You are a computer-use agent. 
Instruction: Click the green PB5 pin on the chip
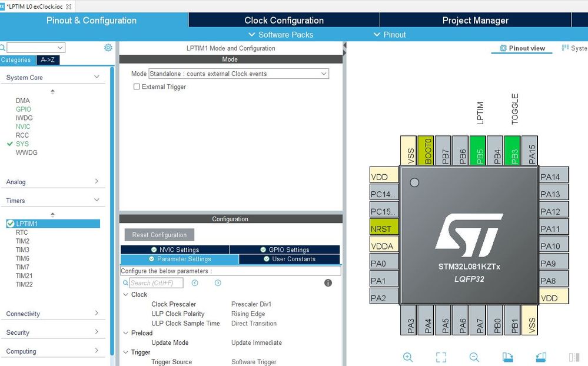tap(478, 151)
